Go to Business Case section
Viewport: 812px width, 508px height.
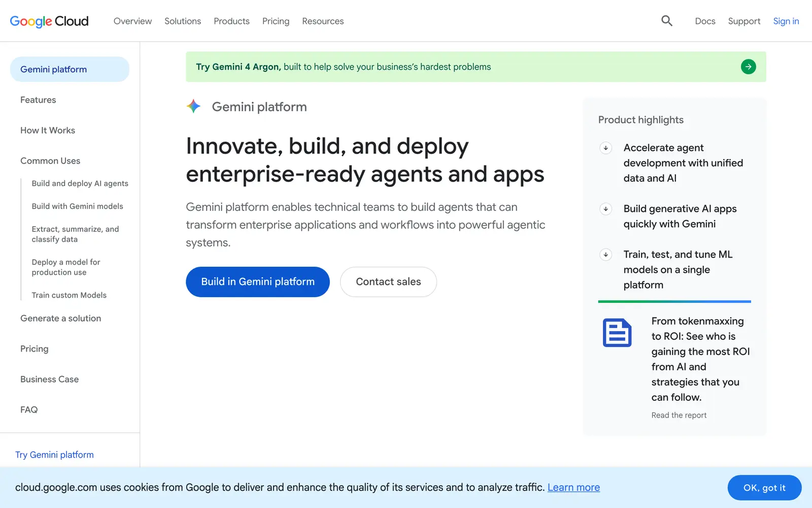point(49,379)
